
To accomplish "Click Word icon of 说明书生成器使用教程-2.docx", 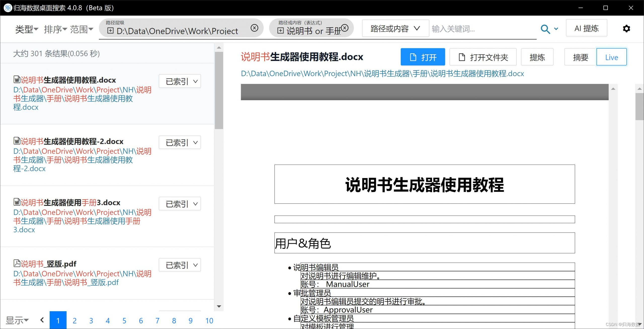I will pos(17,141).
